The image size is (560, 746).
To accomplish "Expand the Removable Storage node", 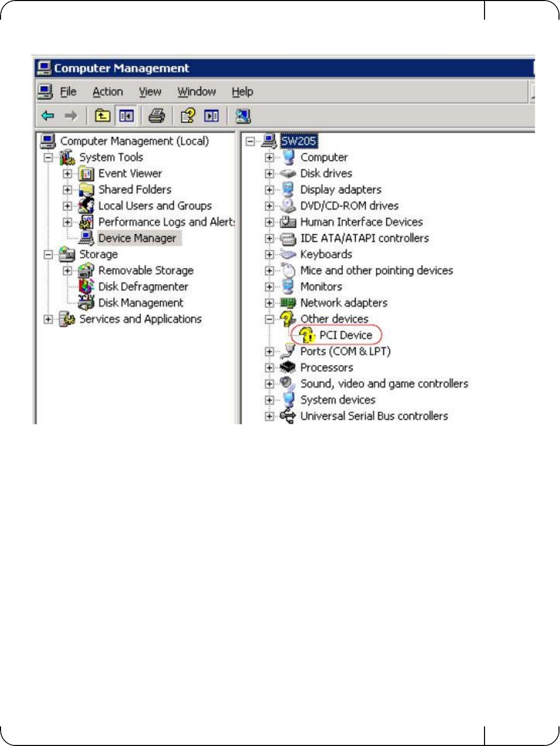I will pos(67,271).
